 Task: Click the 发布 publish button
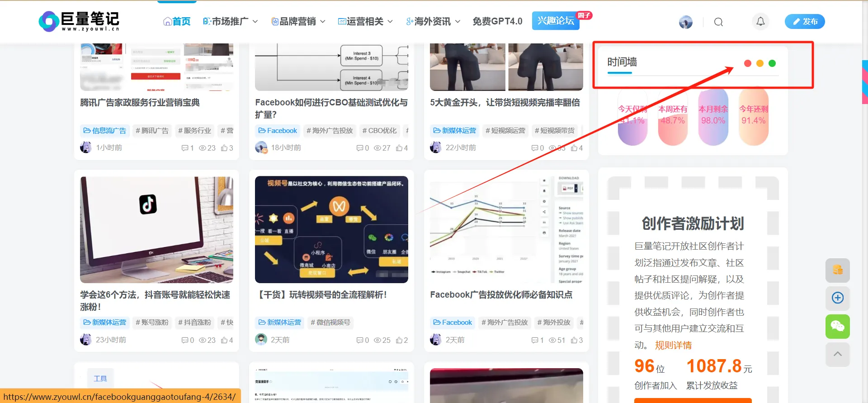tap(805, 21)
